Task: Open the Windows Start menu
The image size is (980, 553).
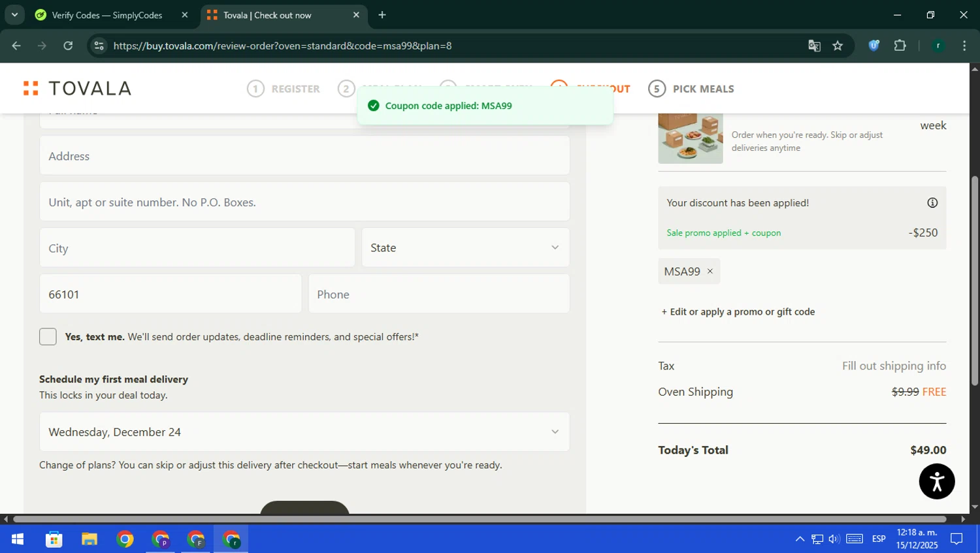Action: 18,539
